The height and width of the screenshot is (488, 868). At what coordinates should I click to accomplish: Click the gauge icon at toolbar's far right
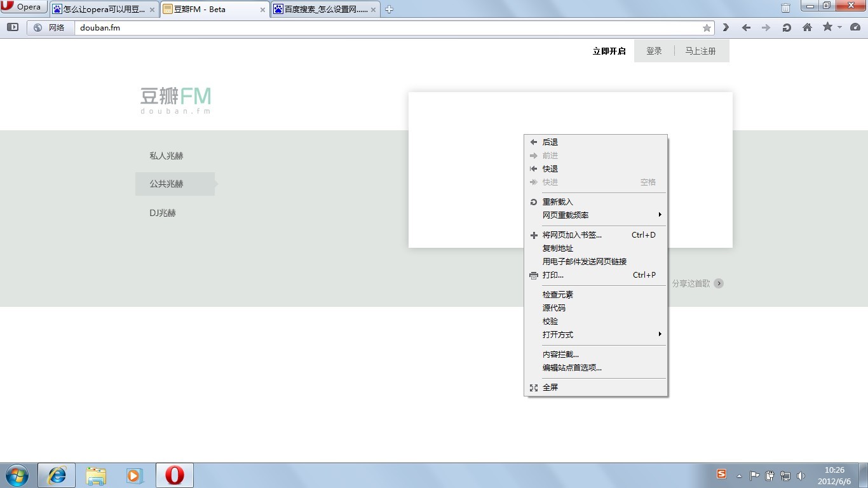[x=855, y=27]
